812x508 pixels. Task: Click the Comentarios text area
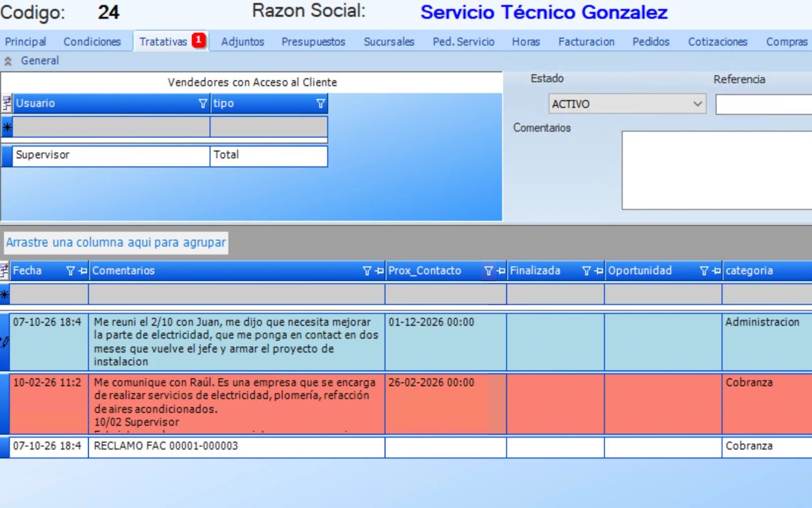(717, 170)
